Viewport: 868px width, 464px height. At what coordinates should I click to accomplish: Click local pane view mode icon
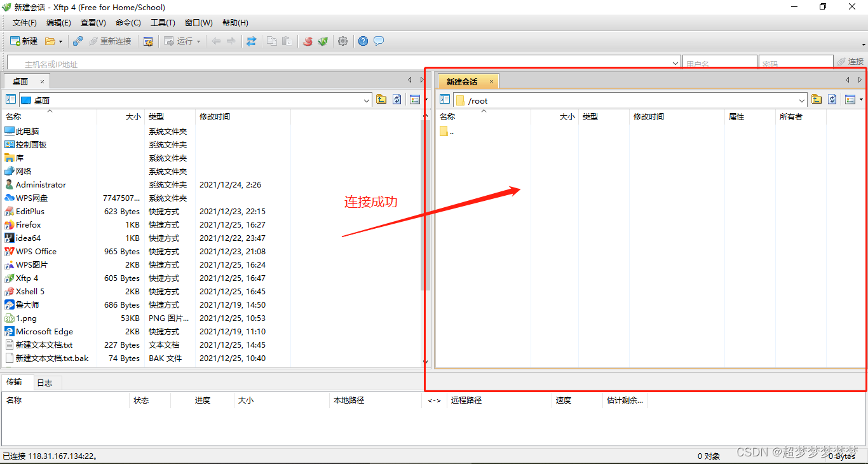coord(415,100)
